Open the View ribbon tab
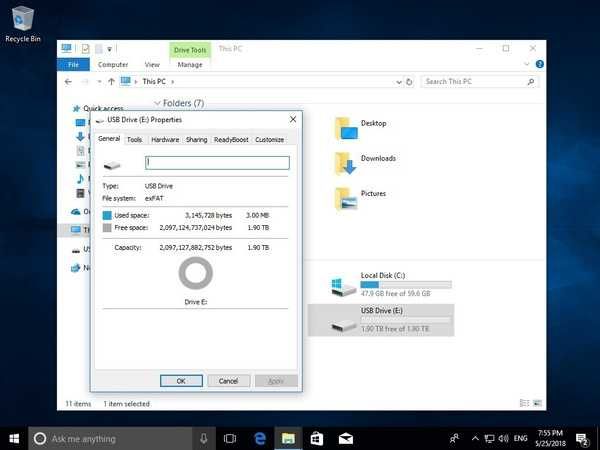 tap(152, 65)
